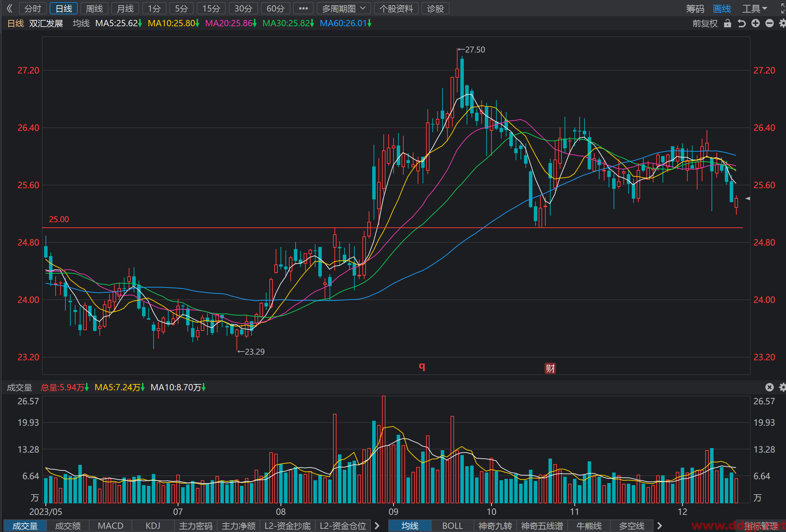Viewport: 786px width, 532px height.
Task: Open the 主力密码 indicator tab
Action: pyautogui.click(x=196, y=526)
